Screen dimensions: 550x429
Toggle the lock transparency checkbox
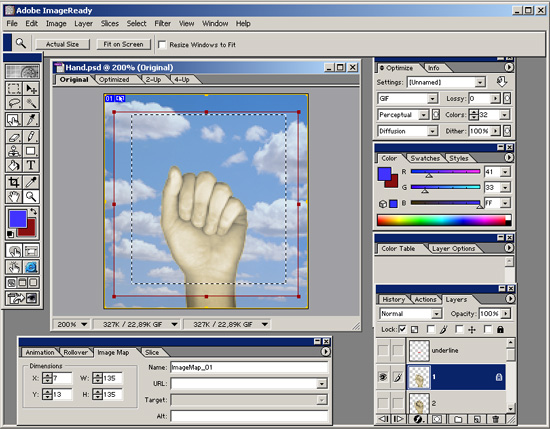point(402,329)
